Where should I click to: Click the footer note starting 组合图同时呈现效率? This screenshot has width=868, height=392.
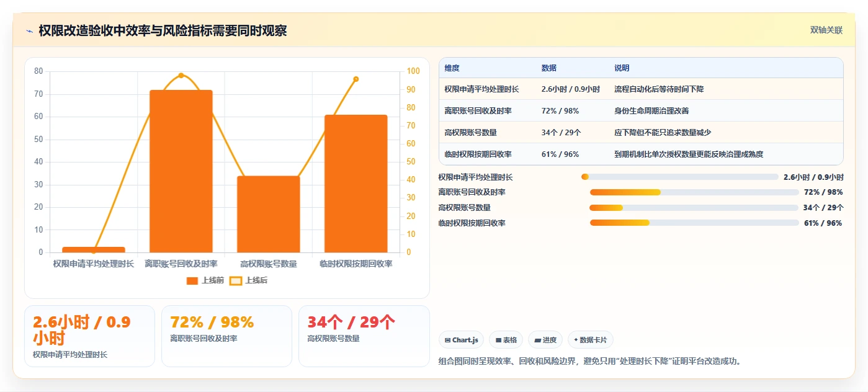pyautogui.click(x=590, y=361)
